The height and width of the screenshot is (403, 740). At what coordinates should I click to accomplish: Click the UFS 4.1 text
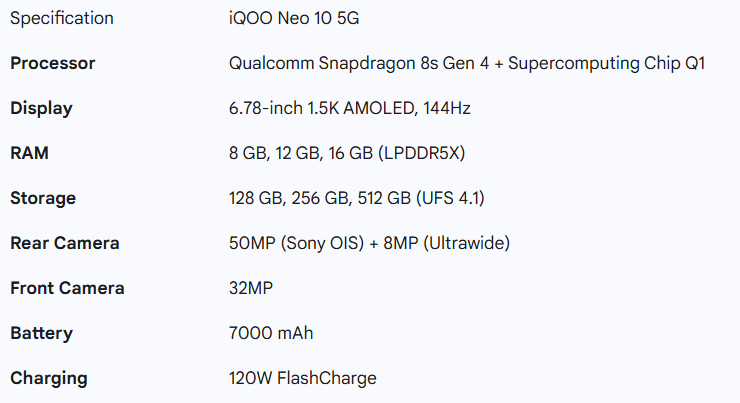click(450, 198)
